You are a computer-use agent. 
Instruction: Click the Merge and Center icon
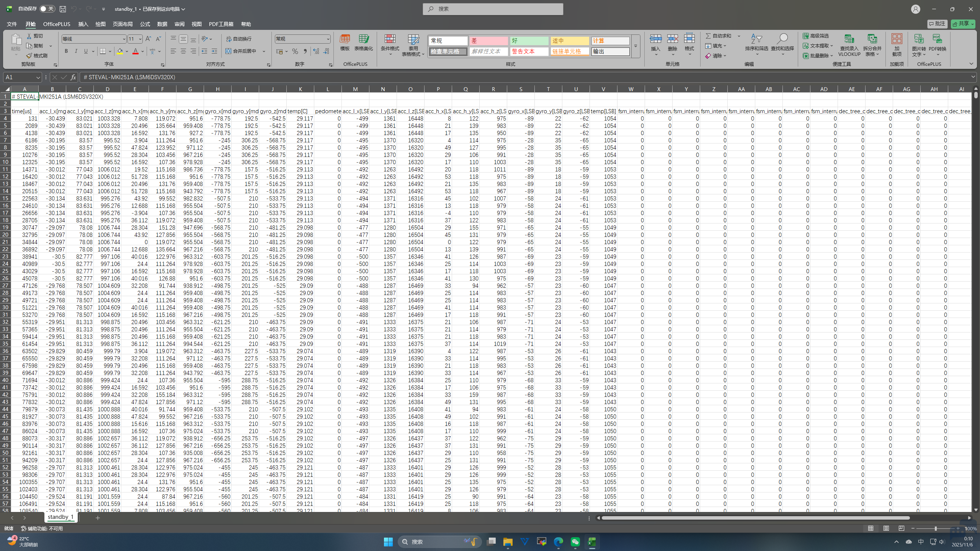point(229,51)
